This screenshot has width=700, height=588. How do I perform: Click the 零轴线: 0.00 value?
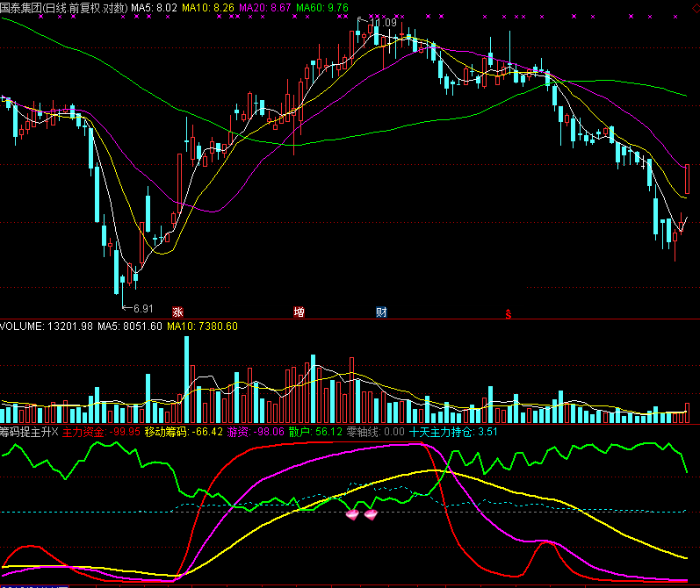click(x=375, y=432)
